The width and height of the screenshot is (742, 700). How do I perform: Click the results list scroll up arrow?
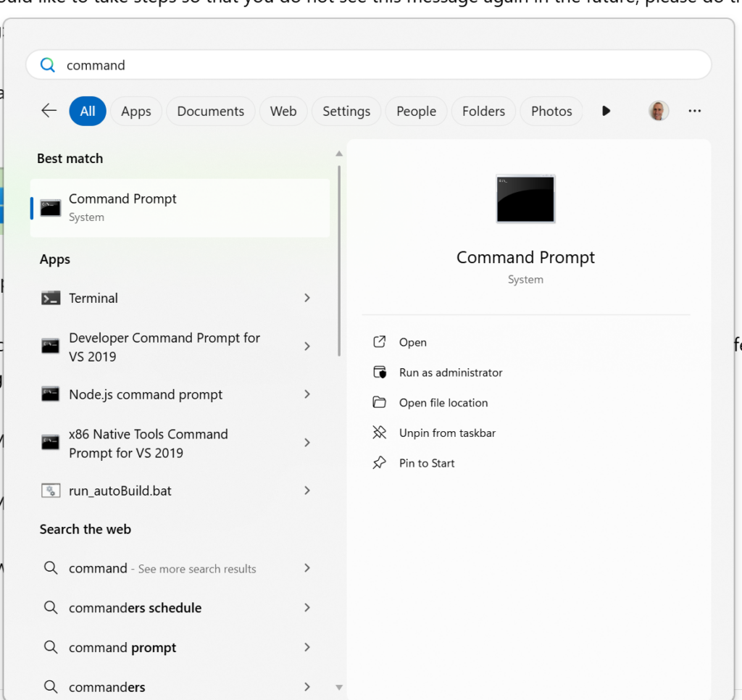(339, 154)
